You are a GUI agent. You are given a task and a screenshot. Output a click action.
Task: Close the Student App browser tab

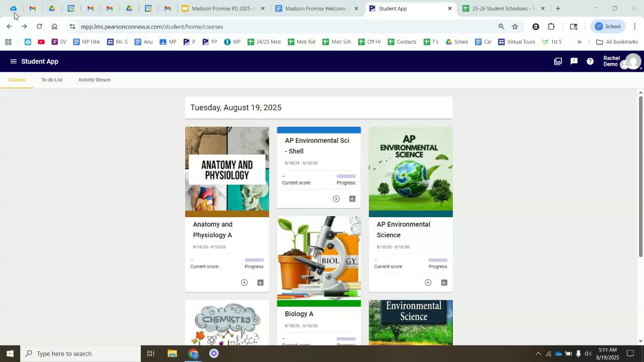(x=450, y=9)
